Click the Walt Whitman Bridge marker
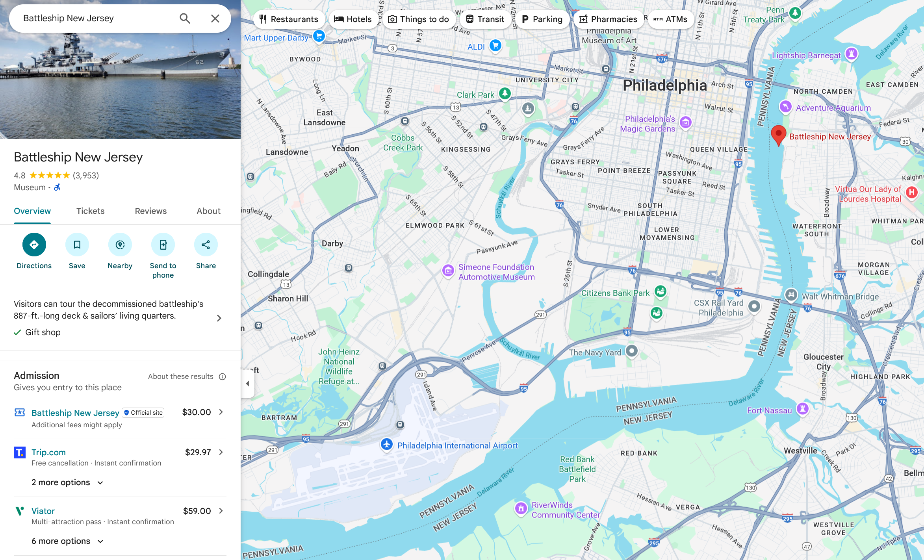The height and width of the screenshot is (560, 924). 791,295
